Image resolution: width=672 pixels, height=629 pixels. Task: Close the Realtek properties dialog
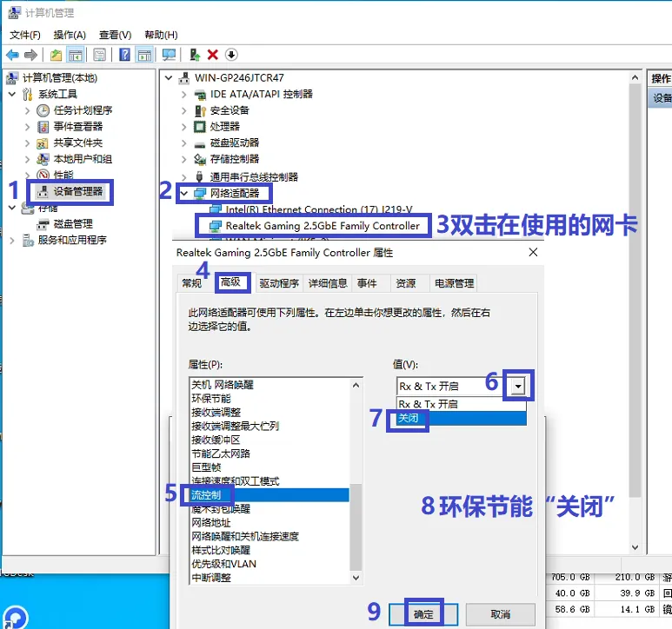pos(533,252)
